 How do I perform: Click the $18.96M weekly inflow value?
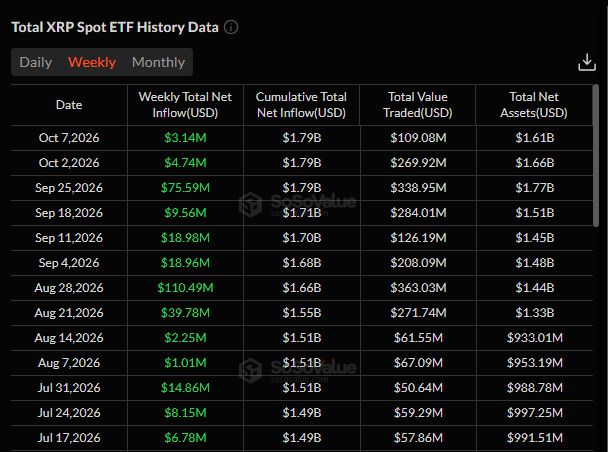pyautogui.click(x=185, y=262)
